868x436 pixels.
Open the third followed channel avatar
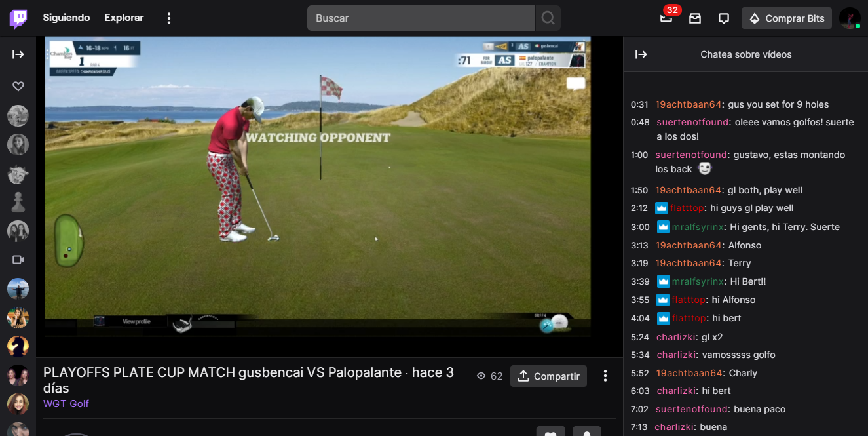click(x=18, y=173)
